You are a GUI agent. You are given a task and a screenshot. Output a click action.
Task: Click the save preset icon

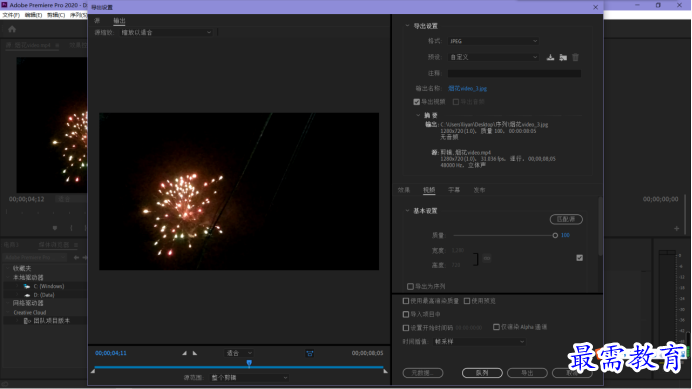tap(550, 57)
